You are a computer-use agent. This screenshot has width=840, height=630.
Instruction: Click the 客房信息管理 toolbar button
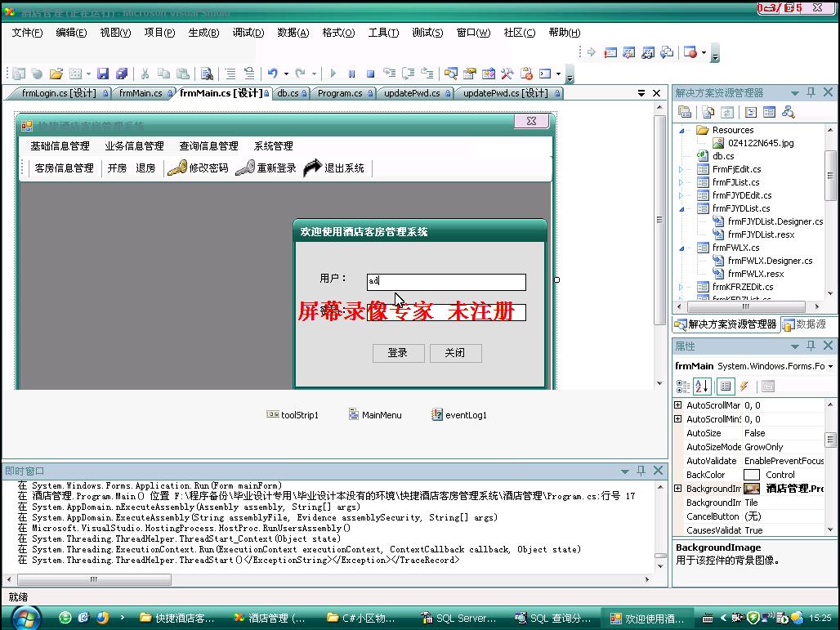(x=65, y=168)
